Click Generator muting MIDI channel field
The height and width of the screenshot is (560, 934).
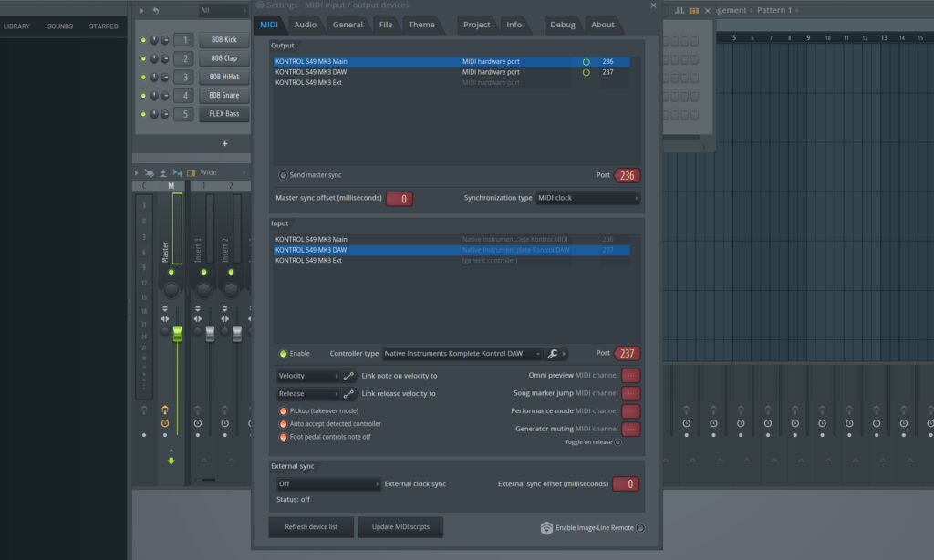coord(630,429)
